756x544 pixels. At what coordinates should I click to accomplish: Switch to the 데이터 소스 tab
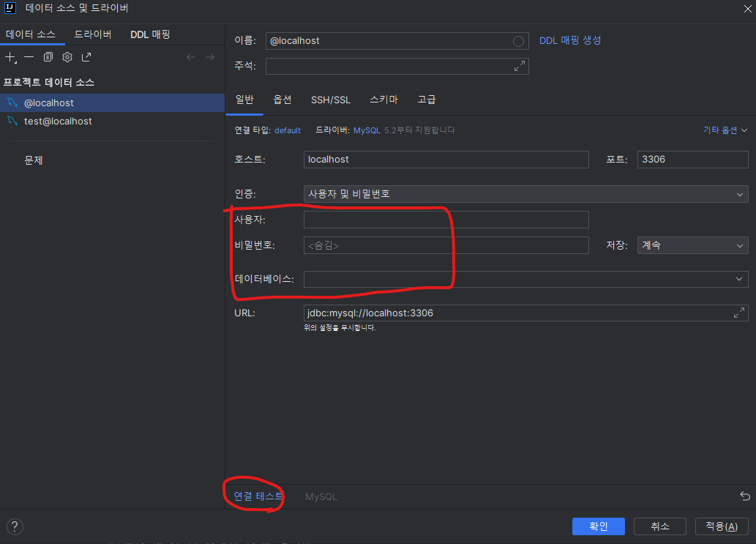coord(31,34)
